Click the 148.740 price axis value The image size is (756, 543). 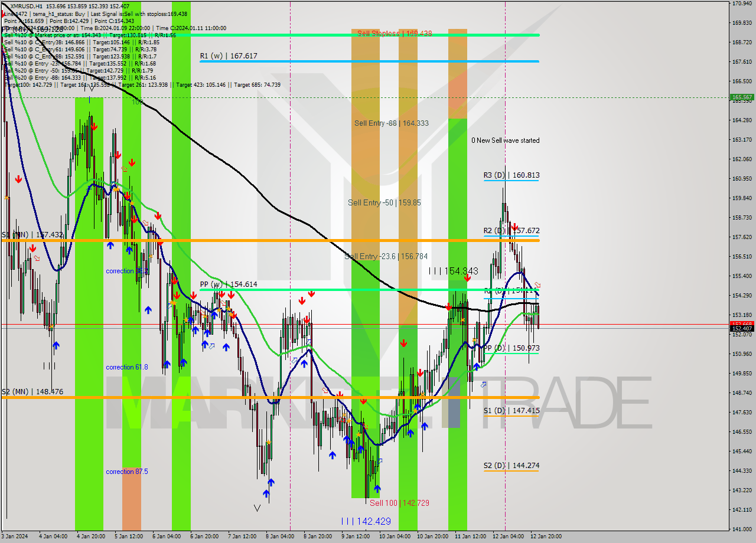pyautogui.click(x=742, y=393)
